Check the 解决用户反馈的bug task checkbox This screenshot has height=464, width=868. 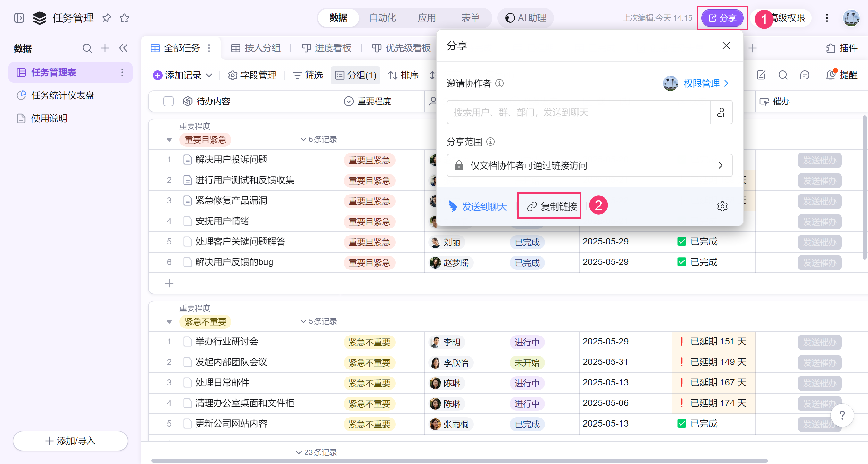pyautogui.click(x=187, y=262)
